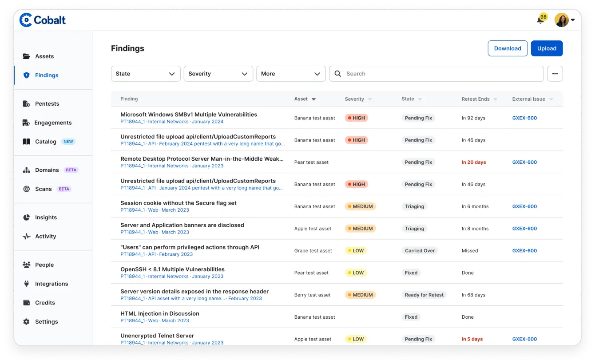The image size is (595, 364).
Task: Select Findings in the sidebar
Action: coord(47,75)
